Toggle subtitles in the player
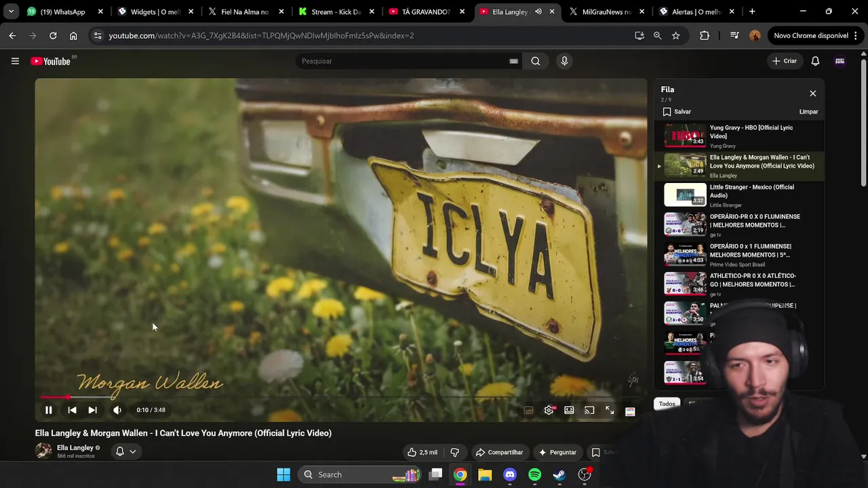This screenshot has width=868, height=488. (x=528, y=410)
